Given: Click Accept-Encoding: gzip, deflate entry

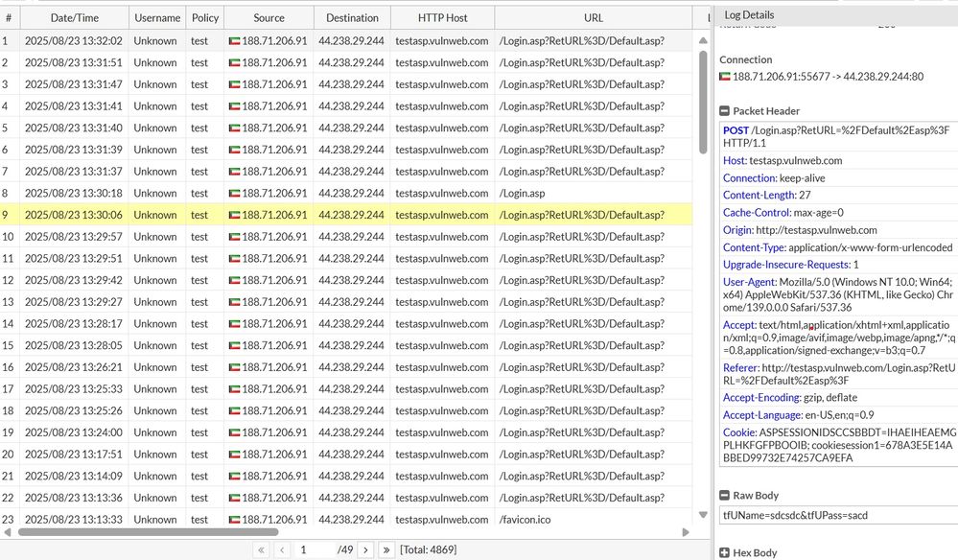Looking at the screenshot, I should click(839, 398).
